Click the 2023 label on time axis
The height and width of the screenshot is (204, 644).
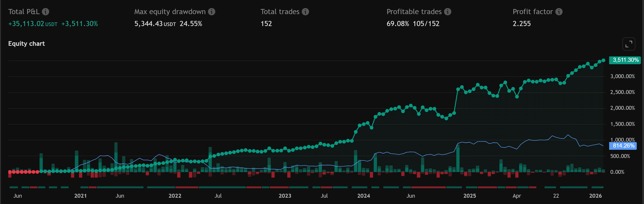click(x=285, y=196)
